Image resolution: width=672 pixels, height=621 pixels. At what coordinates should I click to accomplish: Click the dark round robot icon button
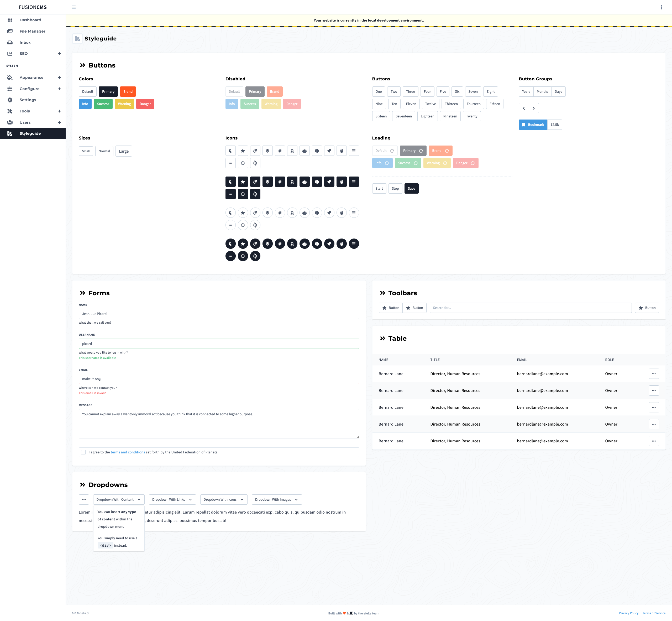(304, 244)
